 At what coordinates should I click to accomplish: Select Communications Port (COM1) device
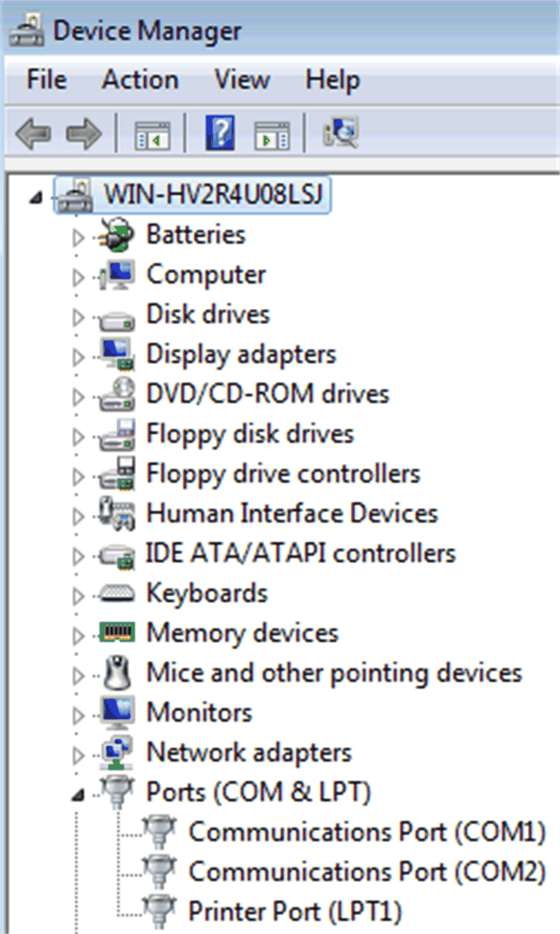pos(367,832)
